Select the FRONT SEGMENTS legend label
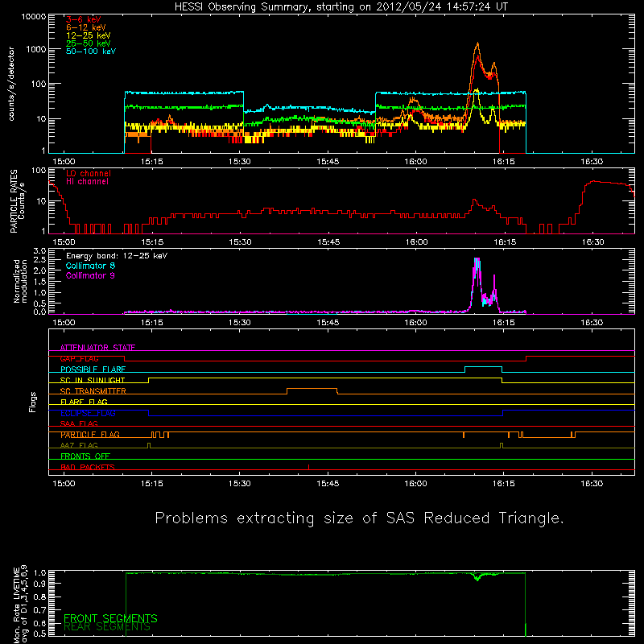 110,618
